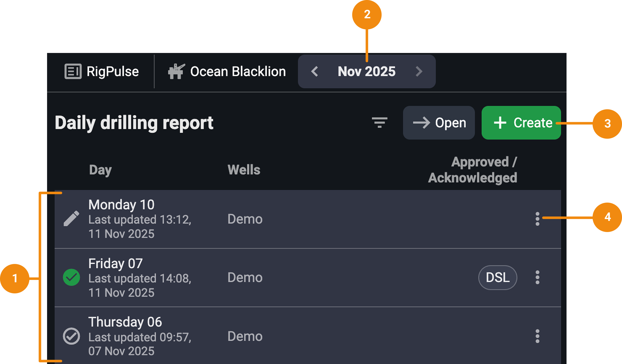622x364 pixels.
Task: Click the pencil edit icon on Monday 10 row
Action: point(72,219)
